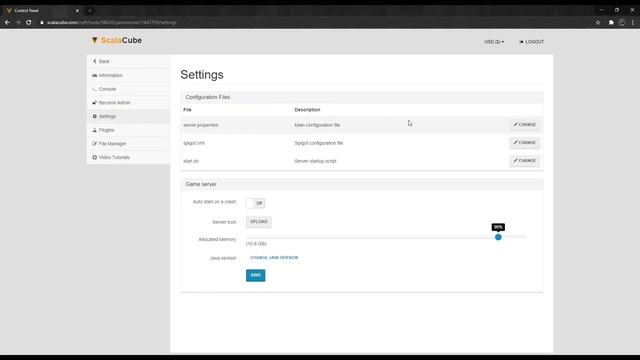Go back using the browser back arrow
The width and height of the screenshot is (640, 360).
pos(7,22)
